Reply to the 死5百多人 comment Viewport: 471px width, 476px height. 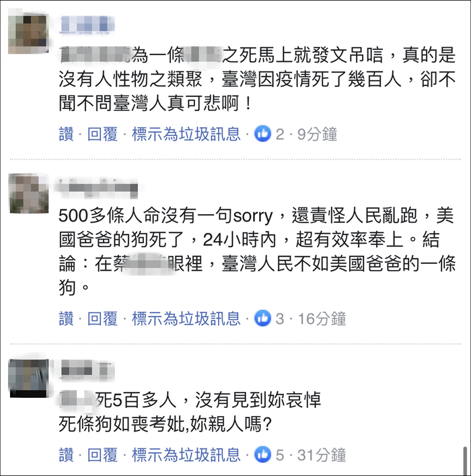pos(102,454)
